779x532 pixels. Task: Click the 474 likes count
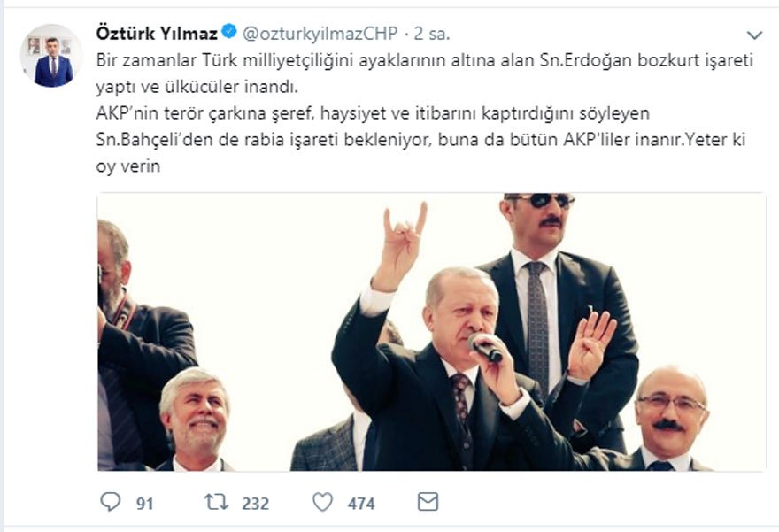click(361, 504)
